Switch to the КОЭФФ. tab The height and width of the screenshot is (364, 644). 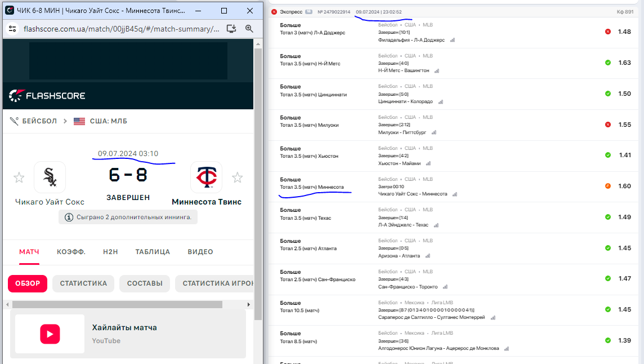(x=71, y=252)
